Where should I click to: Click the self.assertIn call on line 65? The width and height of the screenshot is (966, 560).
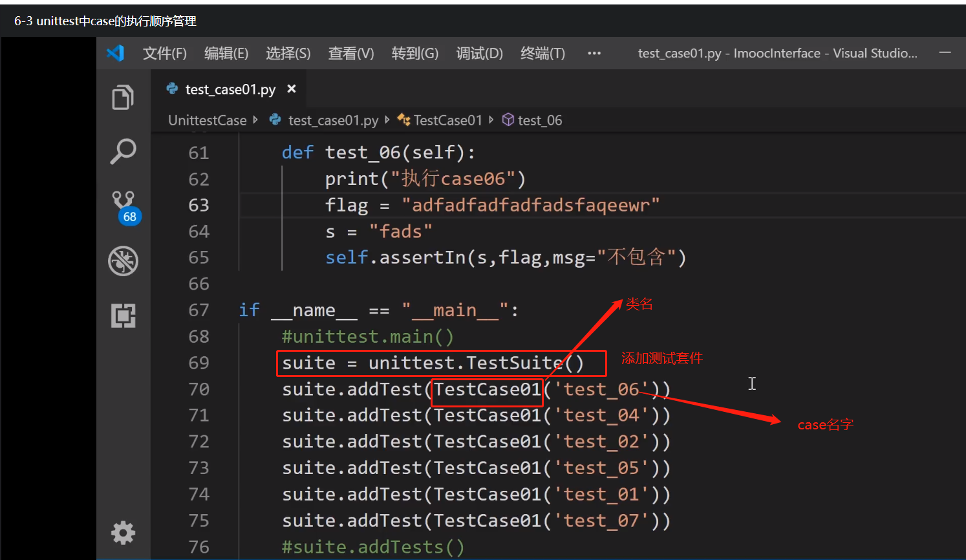click(506, 257)
